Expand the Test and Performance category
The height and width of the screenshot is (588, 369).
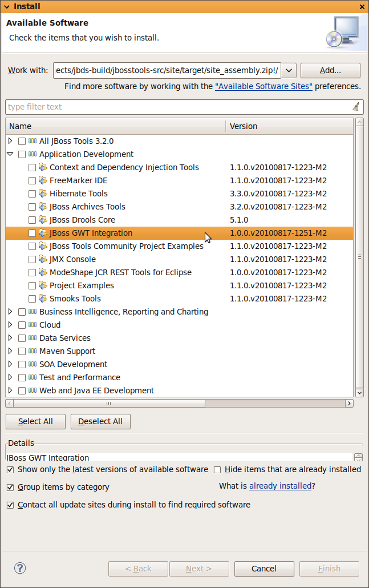point(10,377)
